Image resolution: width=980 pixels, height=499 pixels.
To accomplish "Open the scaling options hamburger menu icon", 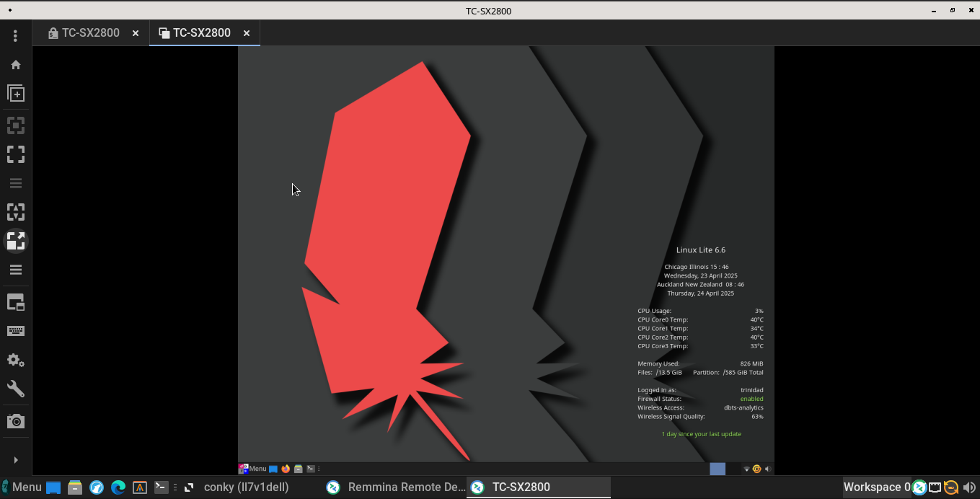I will coord(16,270).
